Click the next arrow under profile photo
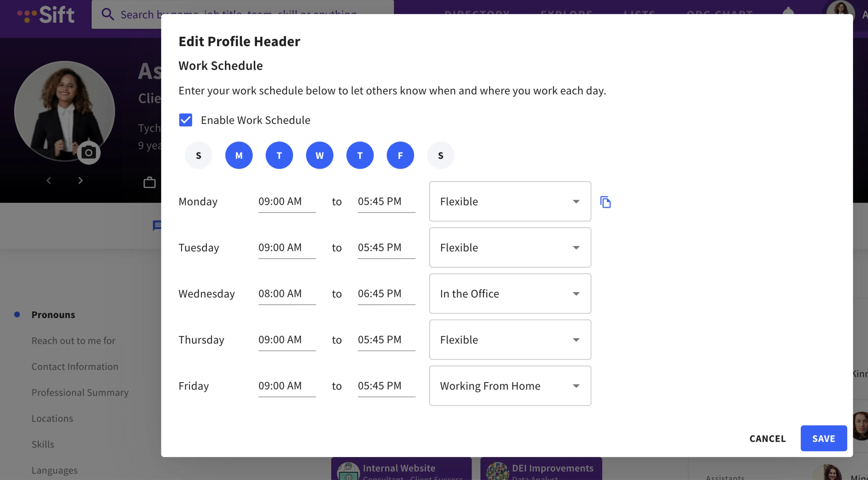The height and width of the screenshot is (480, 868). point(80,180)
